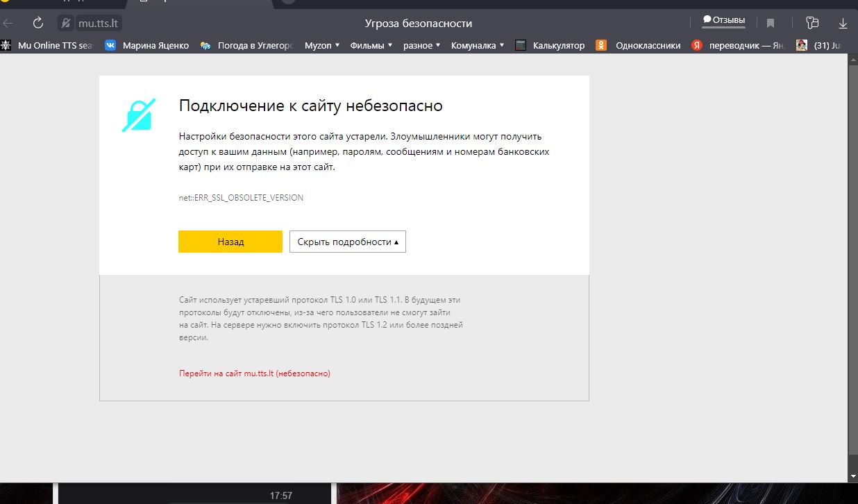Click the orange Одноклассники icon
This screenshot has height=504, width=858.
click(x=601, y=45)
